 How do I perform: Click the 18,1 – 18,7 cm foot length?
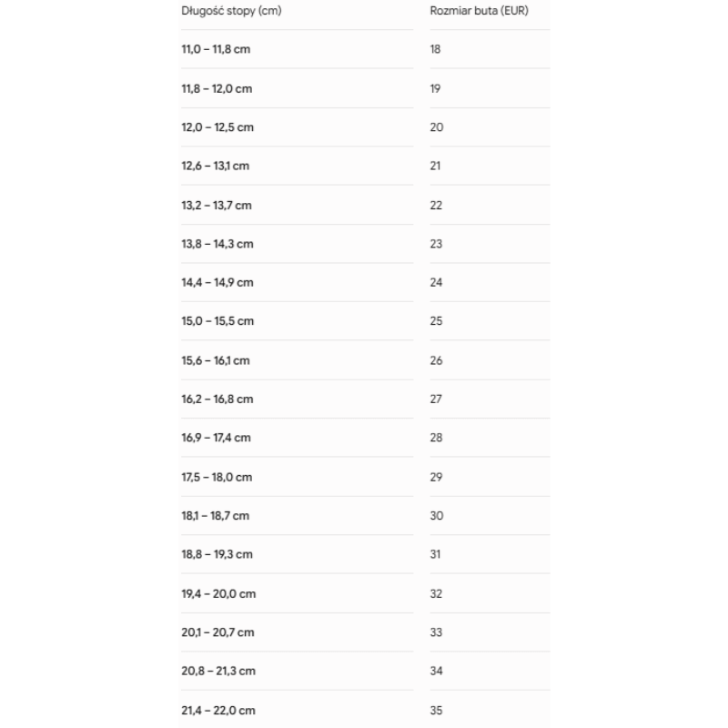click(x=215, y=515)
